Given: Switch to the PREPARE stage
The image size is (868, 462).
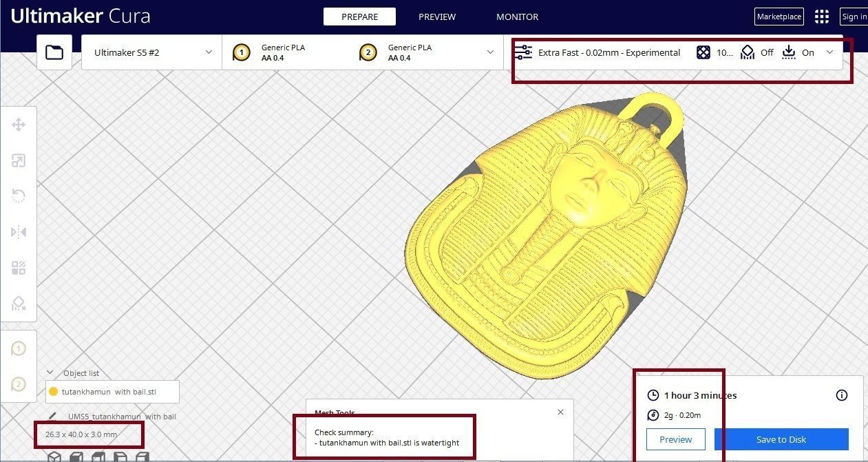Looking at the screenshot, I should click(359, 17).
